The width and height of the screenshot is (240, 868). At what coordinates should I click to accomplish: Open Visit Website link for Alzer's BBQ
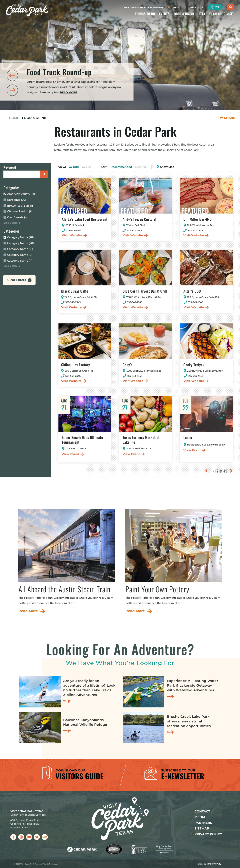[x=196, y=307]
